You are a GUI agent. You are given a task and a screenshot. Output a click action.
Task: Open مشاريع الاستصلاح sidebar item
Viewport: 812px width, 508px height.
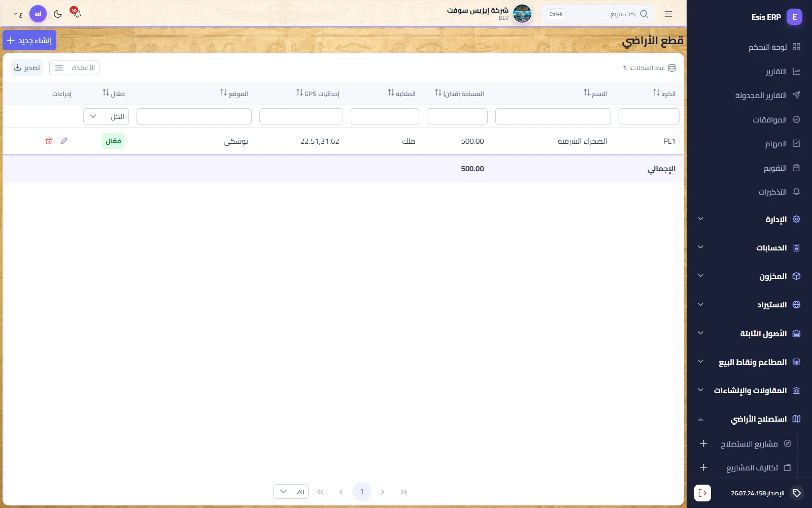pos(756,444)
